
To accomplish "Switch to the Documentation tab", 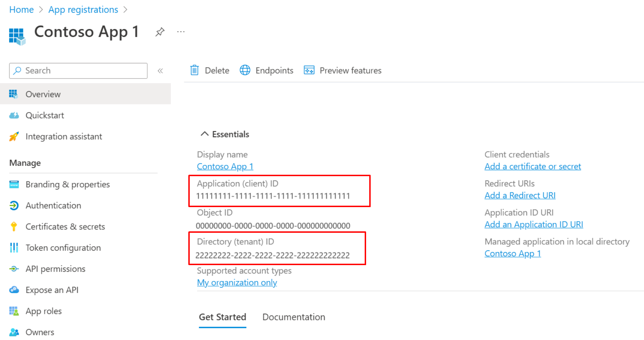I will 294,317.
